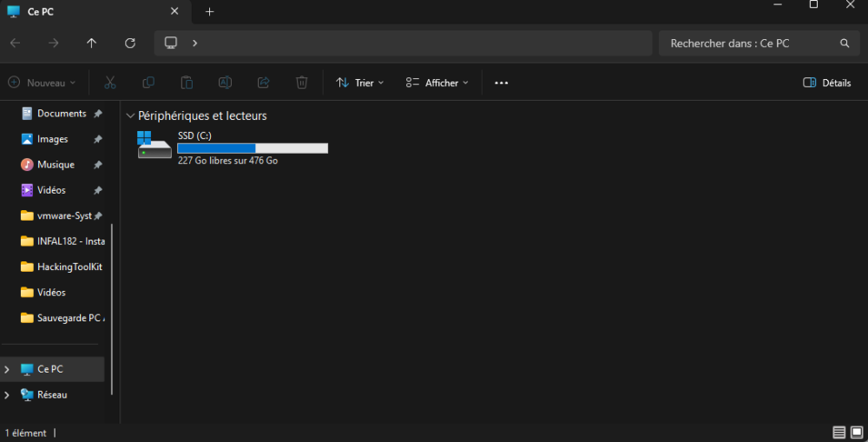
Task: Click the Rechercher dans Ce PC search field
Action: pos(751,43)
